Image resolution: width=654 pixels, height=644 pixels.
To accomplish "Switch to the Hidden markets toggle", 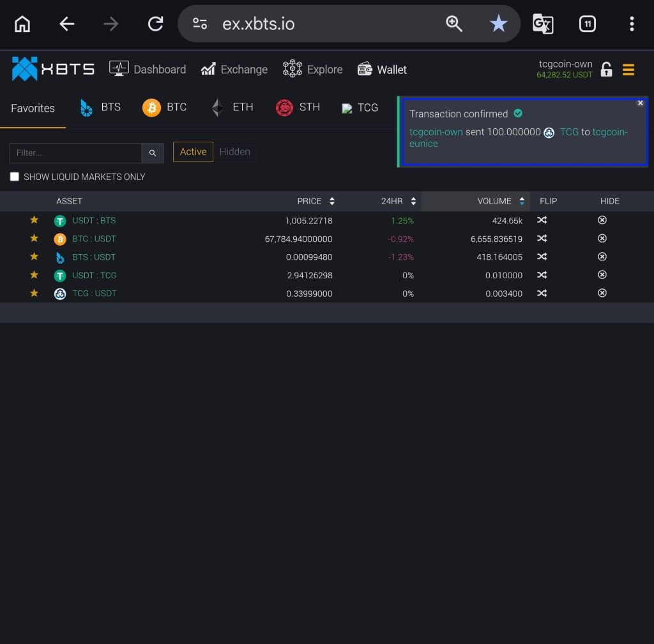I will 234,152.
